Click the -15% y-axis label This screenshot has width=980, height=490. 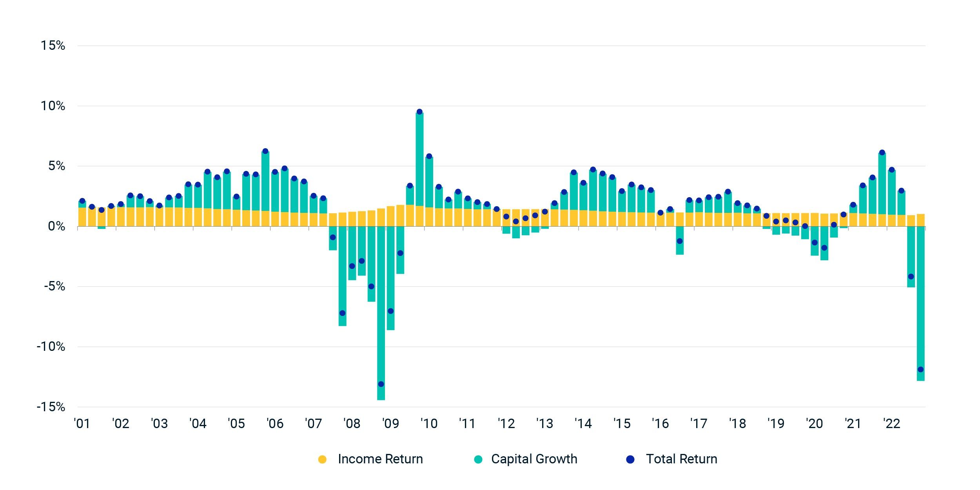51,407
